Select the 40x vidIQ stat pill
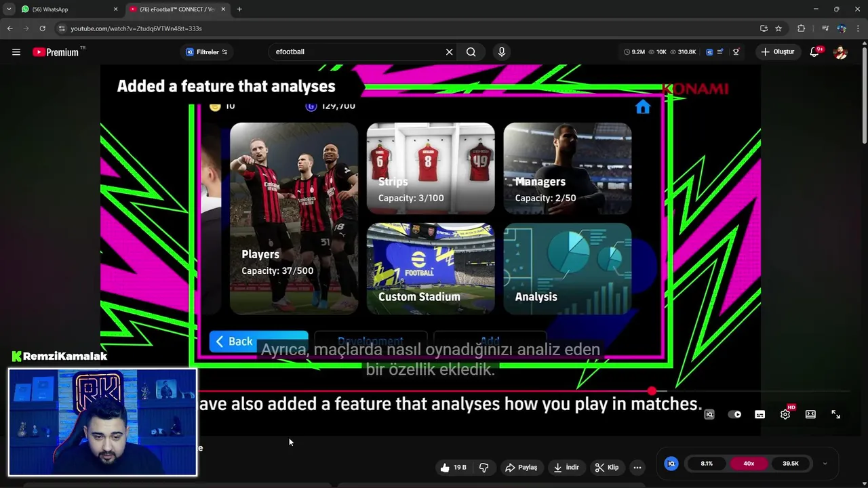868x488 pixels. pyautogui.click(x=749, y=464)
